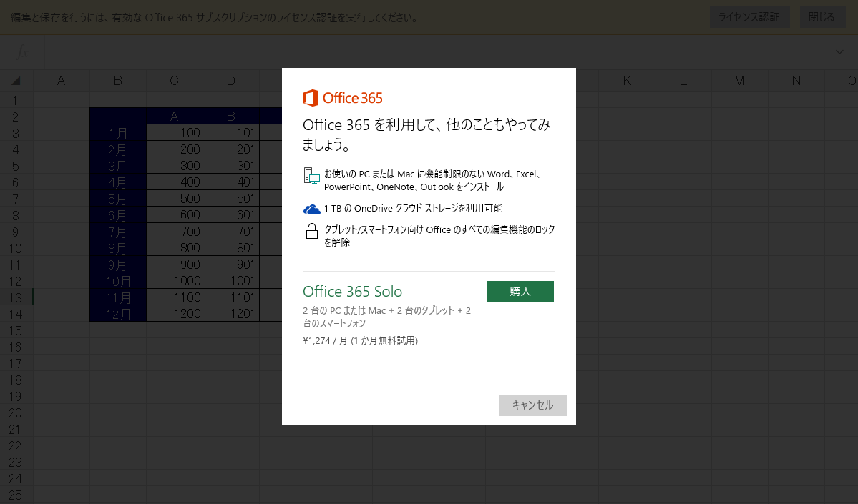This screenshot has height=504, width=858.
Task: Click the cell with value 200
Action: point(175,149)
